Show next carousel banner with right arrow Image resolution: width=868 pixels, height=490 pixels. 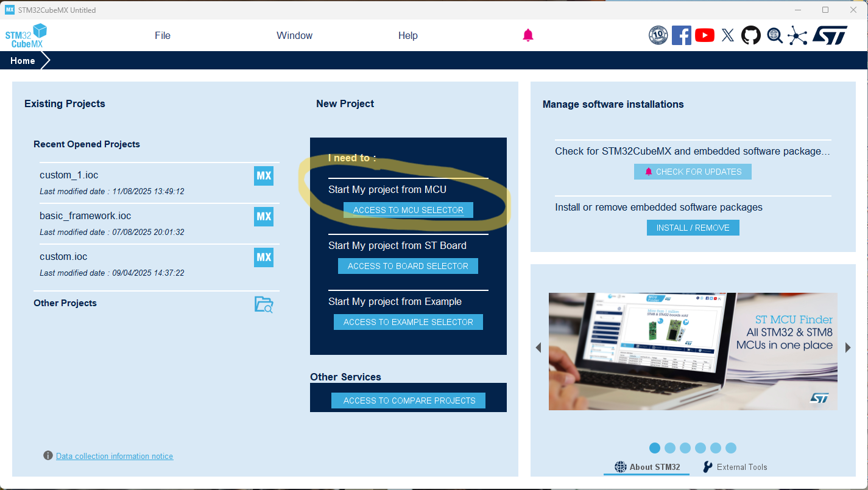coord(848,348)
